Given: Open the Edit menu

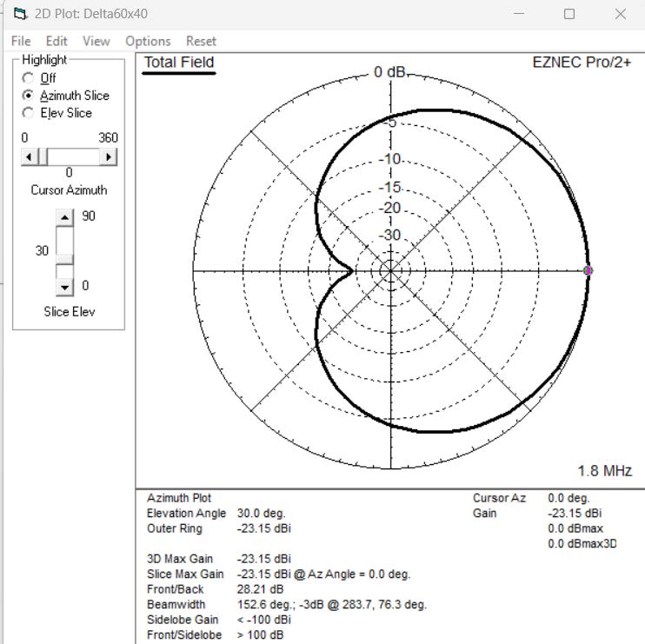Looking at the screenshot, I should click(57, 41).
